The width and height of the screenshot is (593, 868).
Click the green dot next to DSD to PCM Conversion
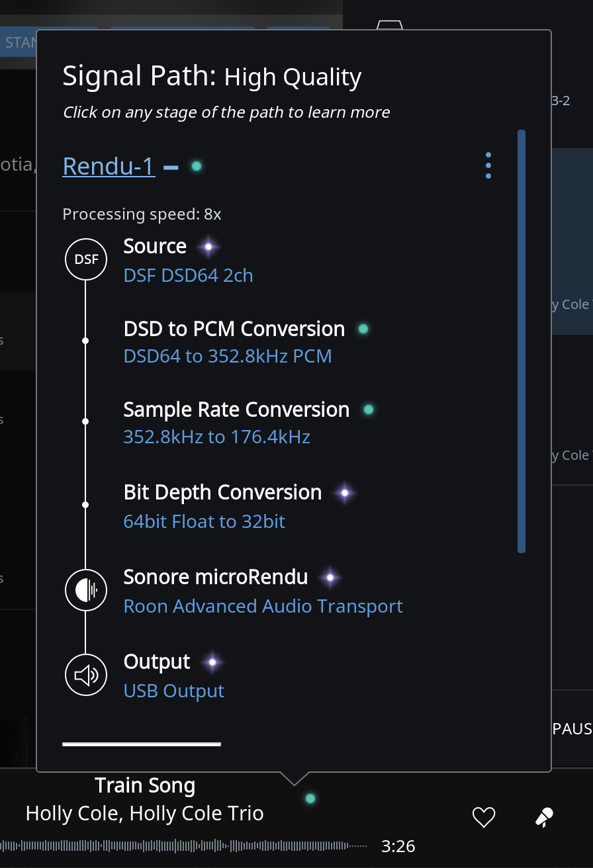coord(363,329)
